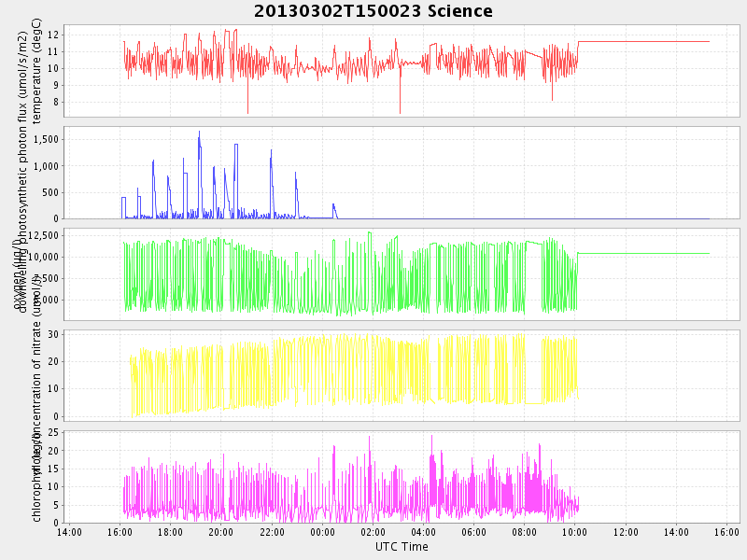Screen dimensions: 747x560
Task: Click the "20" tick on nitrate axis
Action: [53, 361]
